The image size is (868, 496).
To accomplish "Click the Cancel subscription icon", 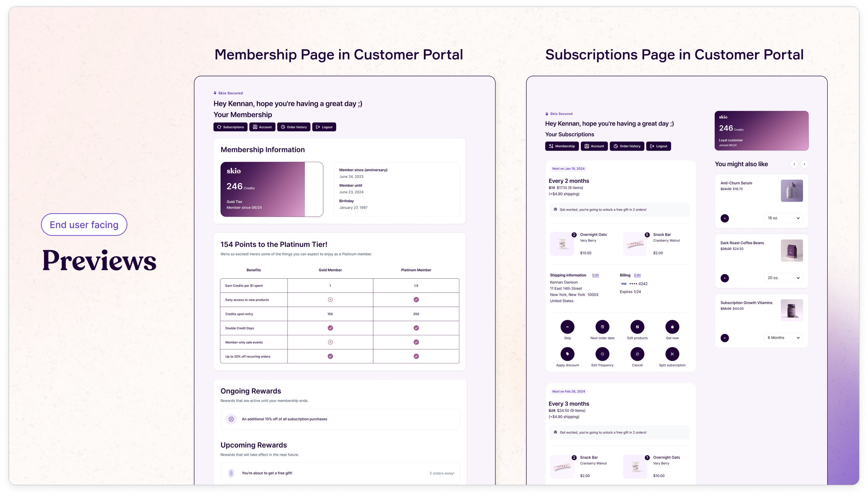I will coord(637,354).
